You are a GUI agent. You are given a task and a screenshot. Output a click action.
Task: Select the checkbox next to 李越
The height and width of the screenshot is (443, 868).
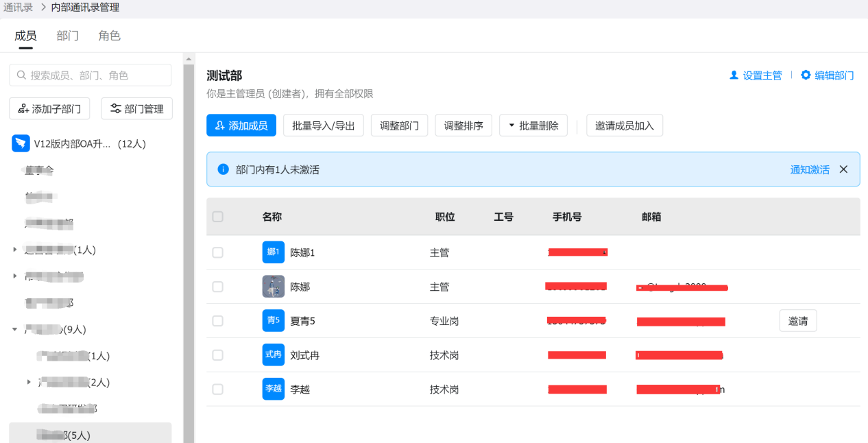tap(217, 390)
